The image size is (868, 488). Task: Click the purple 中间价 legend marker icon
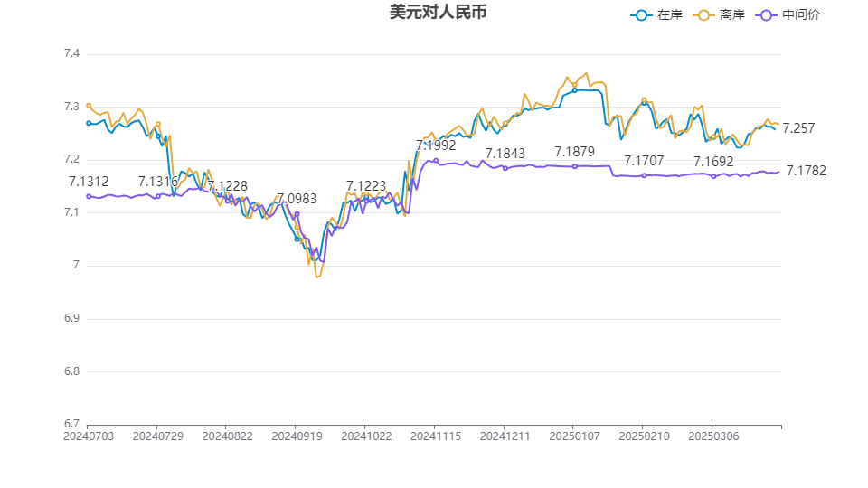(x=769, y=15)
